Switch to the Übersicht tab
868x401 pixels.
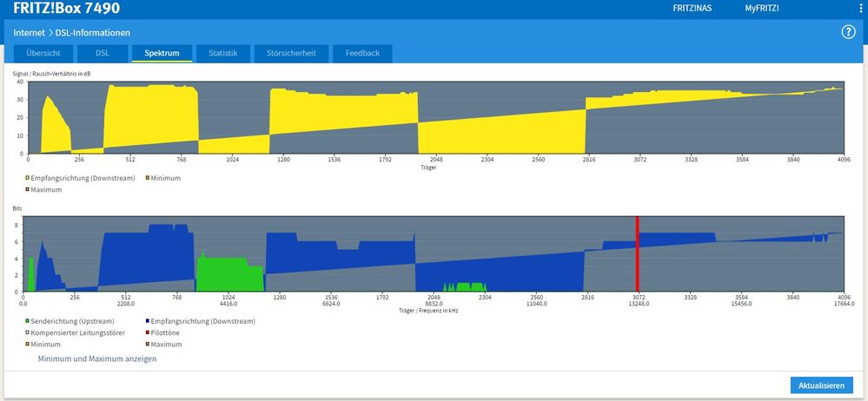click(x=43, y=54)
